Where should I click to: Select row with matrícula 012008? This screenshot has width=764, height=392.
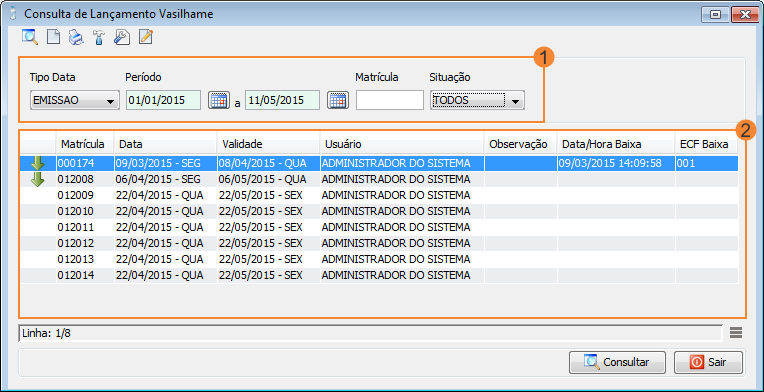(379, 179)
